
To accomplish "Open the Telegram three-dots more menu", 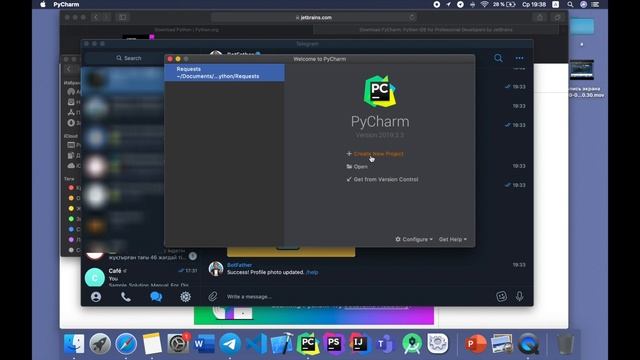I will point(519,58).
